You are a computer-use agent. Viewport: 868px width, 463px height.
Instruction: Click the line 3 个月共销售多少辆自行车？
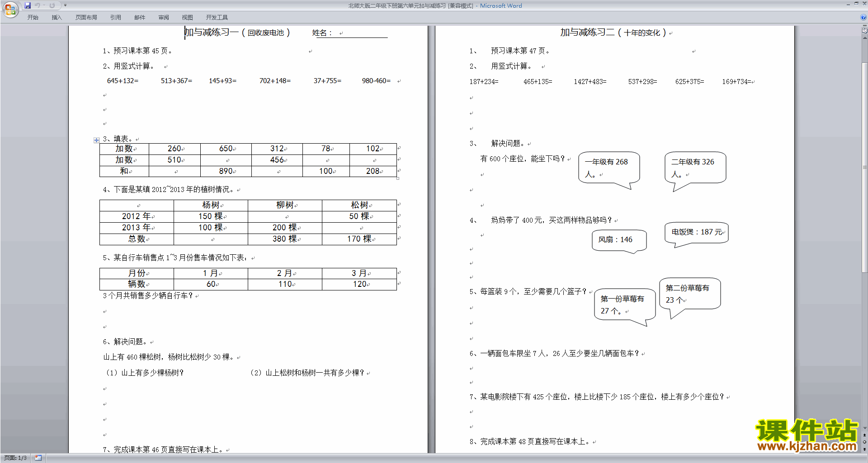coord(148,295)
